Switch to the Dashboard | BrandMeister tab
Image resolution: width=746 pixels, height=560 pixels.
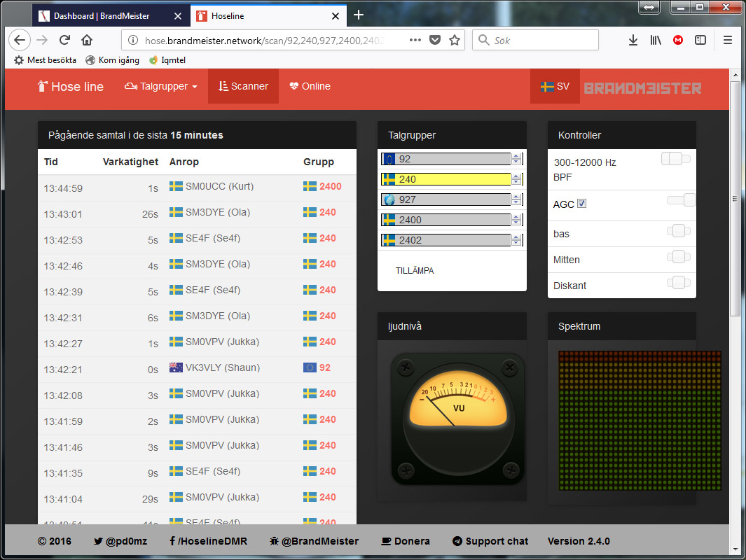[104, 15]
